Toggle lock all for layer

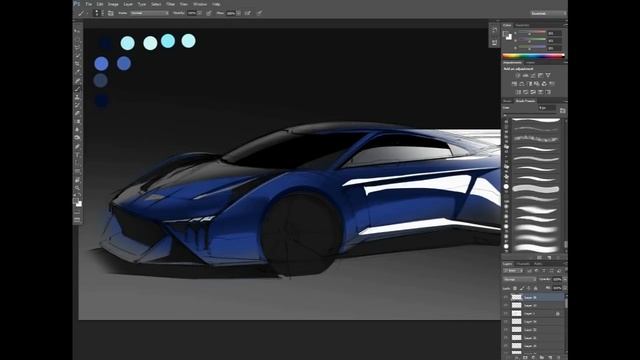tap(536, 288)
